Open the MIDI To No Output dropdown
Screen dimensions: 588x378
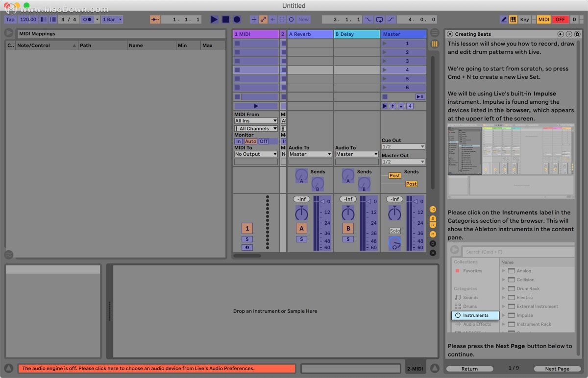[x=256, y=154]
